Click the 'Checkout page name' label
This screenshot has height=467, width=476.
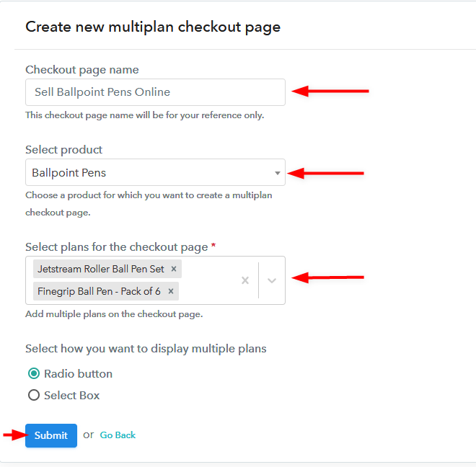point(82,70)
